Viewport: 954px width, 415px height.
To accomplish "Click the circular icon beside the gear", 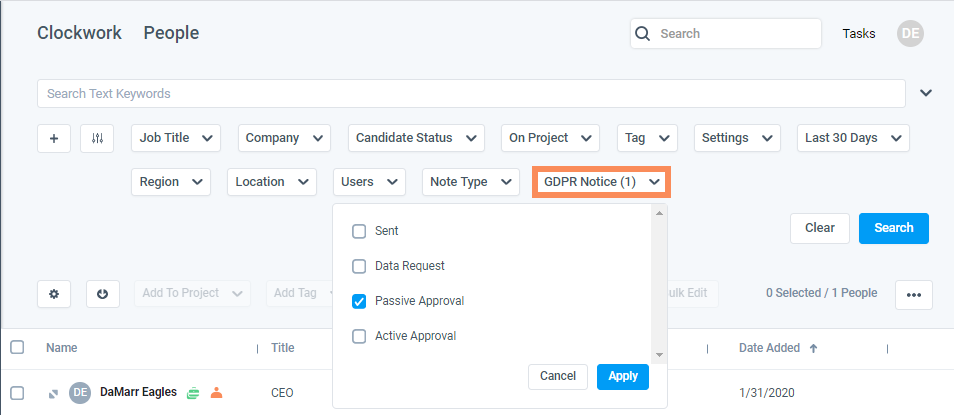I will point(102,294).
